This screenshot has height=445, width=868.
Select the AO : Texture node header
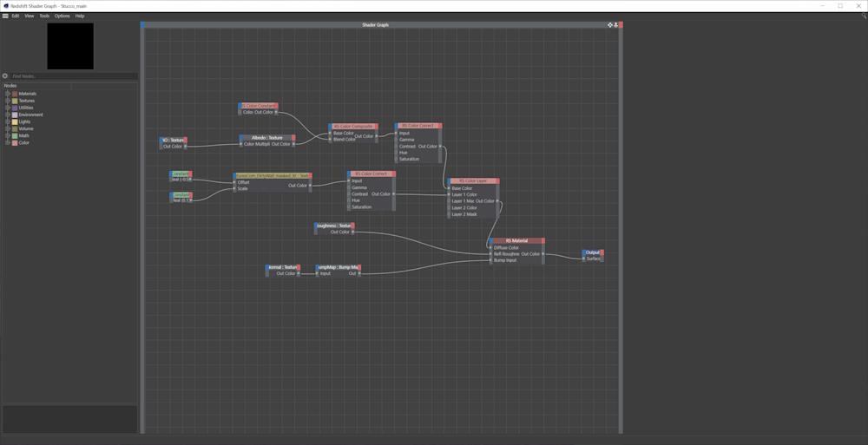coord(174,140)
